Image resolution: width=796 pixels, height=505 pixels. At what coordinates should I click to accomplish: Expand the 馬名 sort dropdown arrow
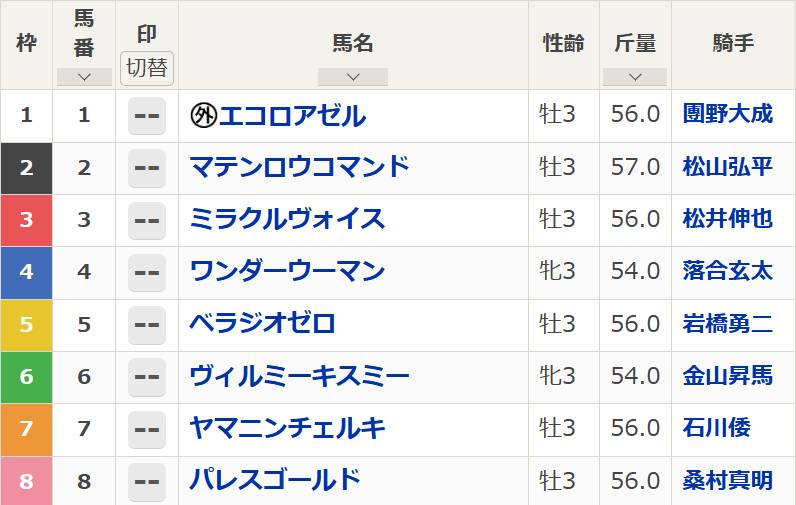click(x=353, y=77)
